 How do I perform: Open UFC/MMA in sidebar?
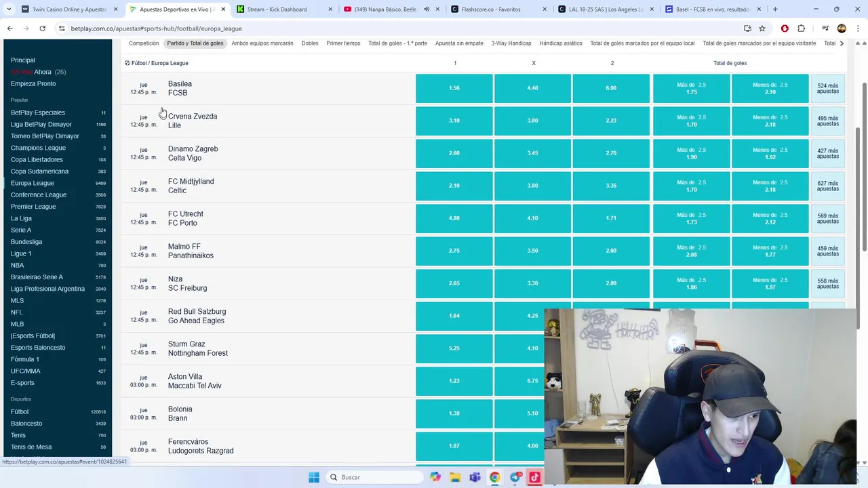coord(26,371)
